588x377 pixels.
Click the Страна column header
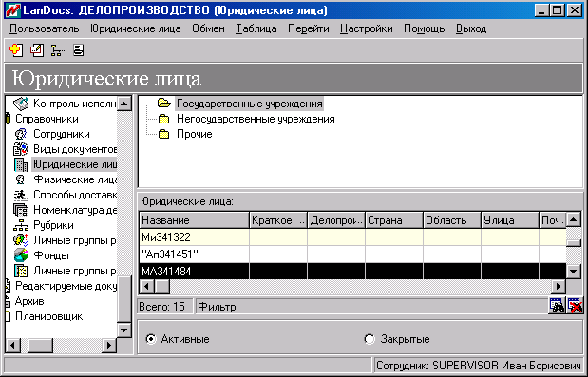(394, 220)
